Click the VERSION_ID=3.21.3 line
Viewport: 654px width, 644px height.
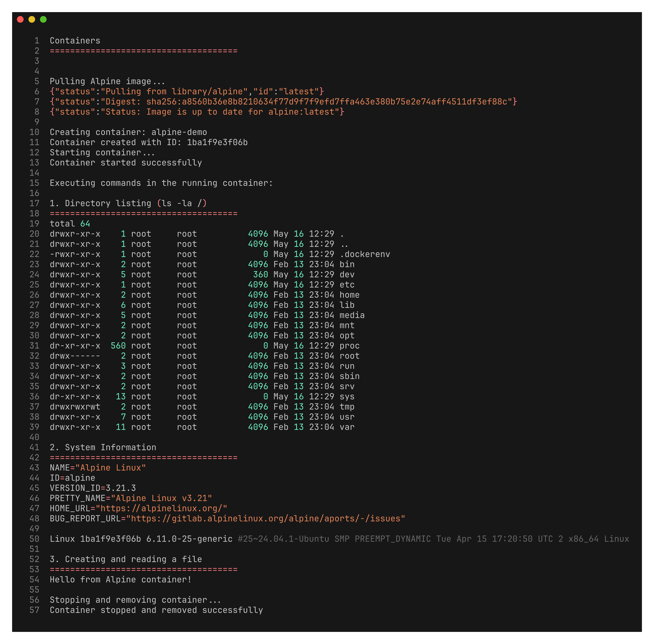pyautogui.click(x=93, y=488)
